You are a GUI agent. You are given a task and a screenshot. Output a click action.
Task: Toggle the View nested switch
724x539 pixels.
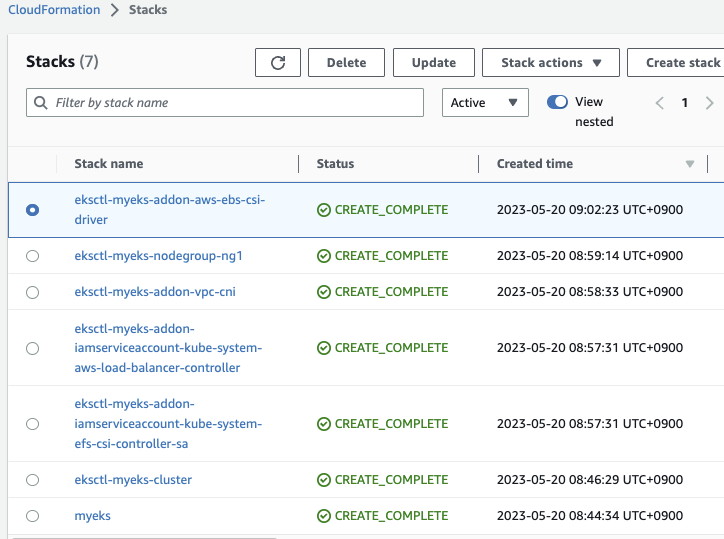pyautogui.click(x=557, y=102)
